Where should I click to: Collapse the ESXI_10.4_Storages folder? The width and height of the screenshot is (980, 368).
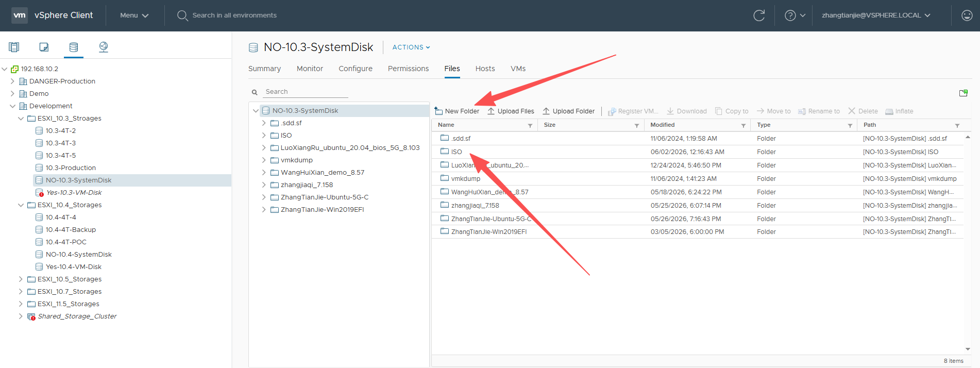[21, 205]
